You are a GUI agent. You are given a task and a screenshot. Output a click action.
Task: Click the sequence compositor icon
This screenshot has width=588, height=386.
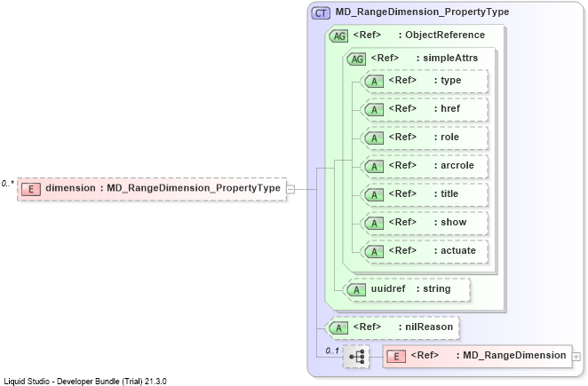coord(356,357)
